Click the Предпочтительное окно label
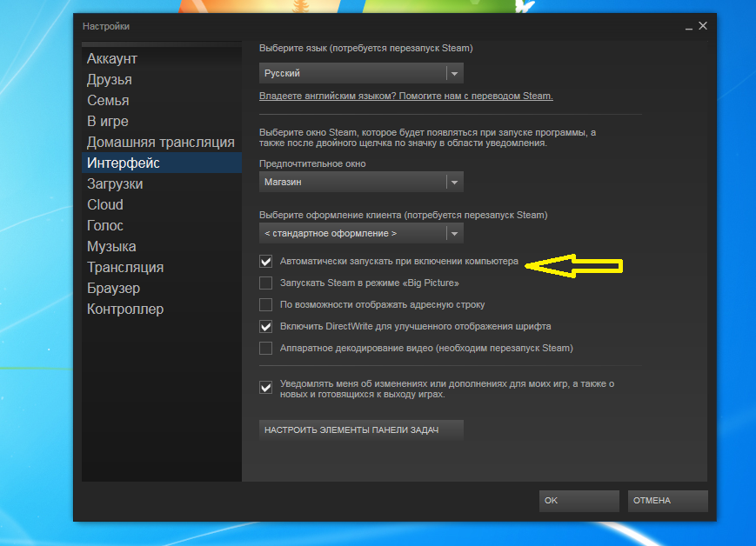The width and height of the screenshot is (756, 546). (x=312, y=163)
